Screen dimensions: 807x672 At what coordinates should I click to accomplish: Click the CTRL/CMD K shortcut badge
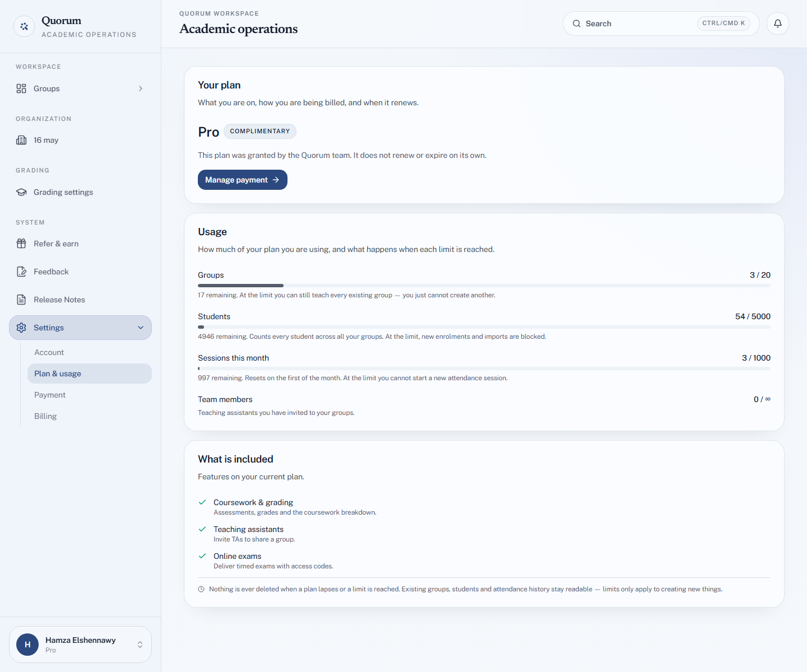723,24
